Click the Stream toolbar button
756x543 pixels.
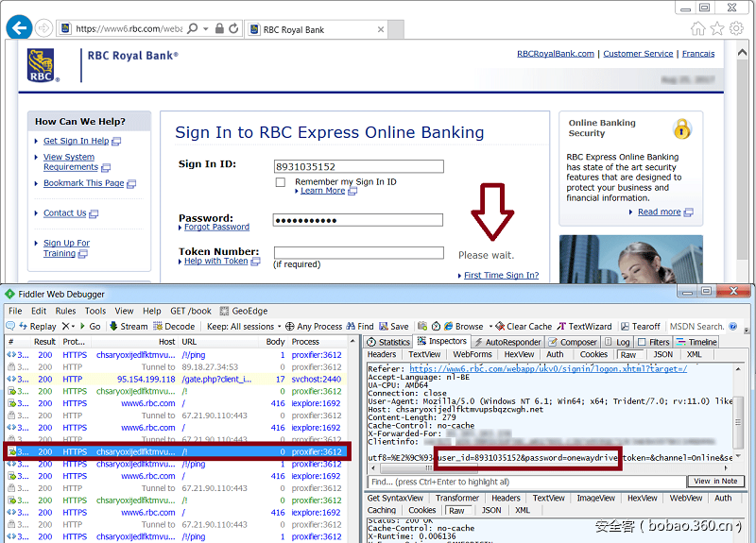click(128, 327)
